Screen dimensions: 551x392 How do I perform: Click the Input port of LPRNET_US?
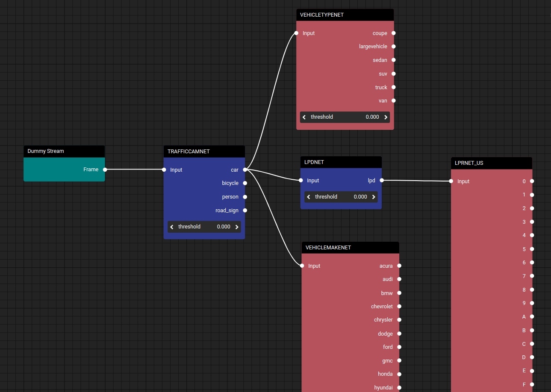tap(451, 181)
